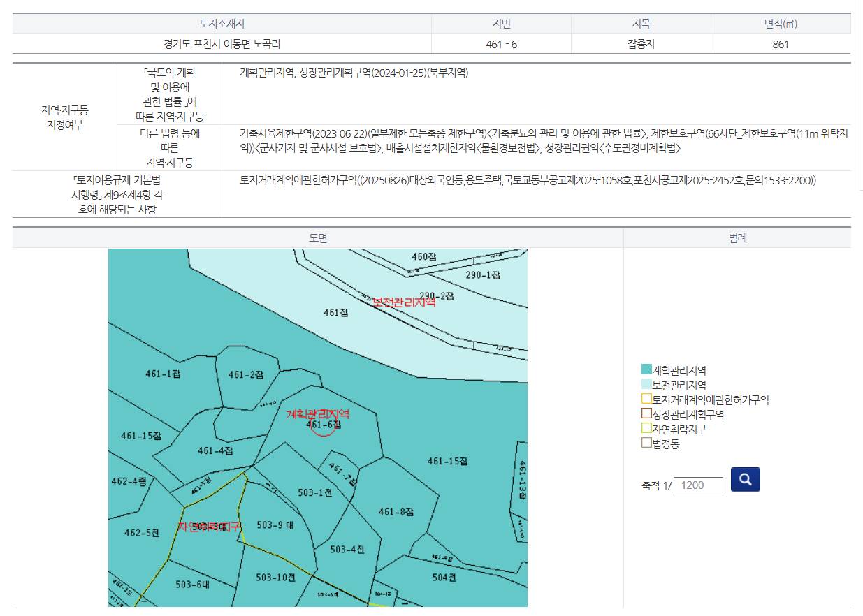Click parcel 460잡 on the map
Screen dimensions: 863x616
(x=424, y=257)
